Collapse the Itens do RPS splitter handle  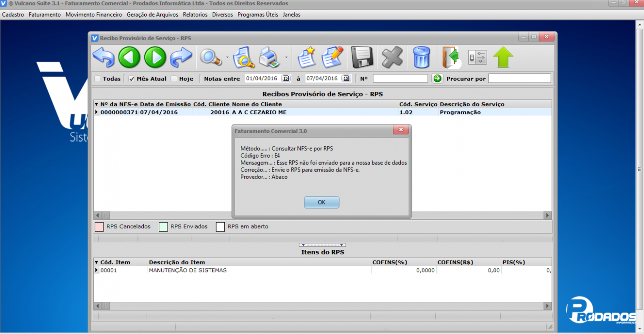[322, 245]
